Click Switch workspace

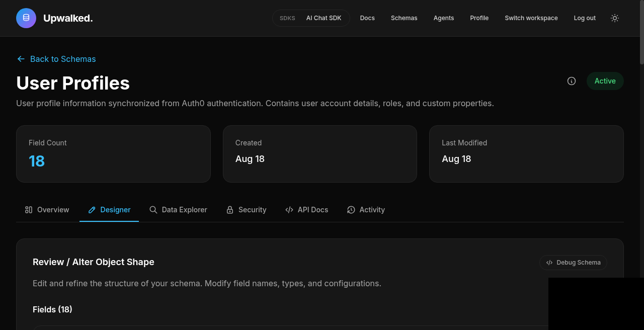(531, 18)
